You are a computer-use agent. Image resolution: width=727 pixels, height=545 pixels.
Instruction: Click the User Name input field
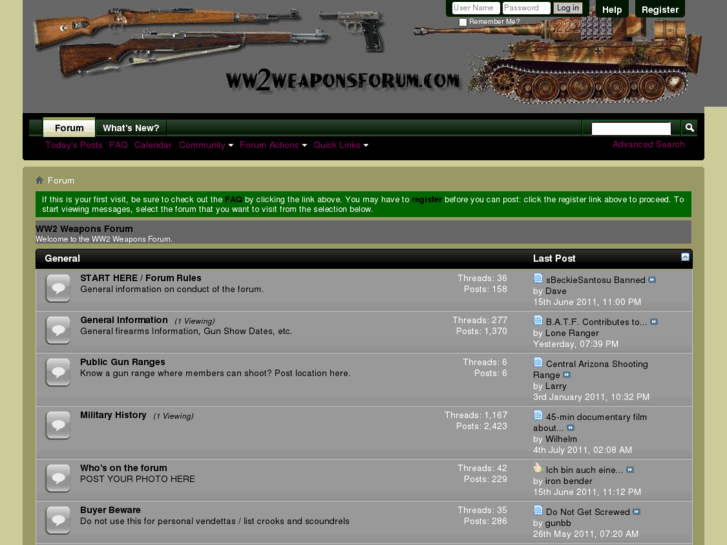(476, 8)
